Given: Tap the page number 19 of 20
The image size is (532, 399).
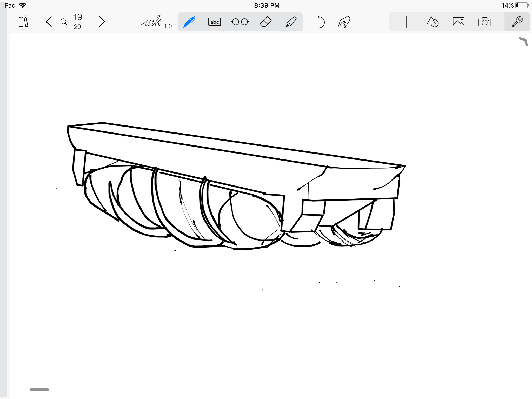Looking at the screenshot, I should pyautogui.click(x=77, y=22).
